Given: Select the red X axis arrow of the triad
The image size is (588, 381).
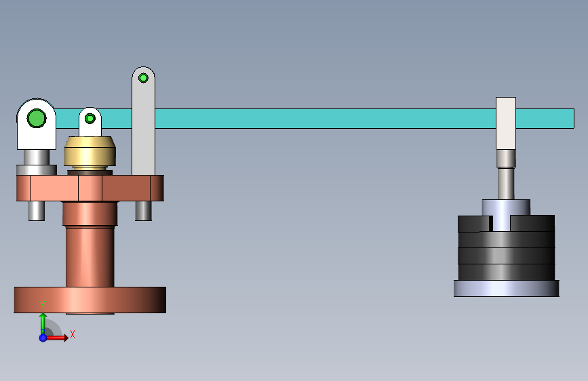Looking at the screenshot, I should tap(57, 338).
